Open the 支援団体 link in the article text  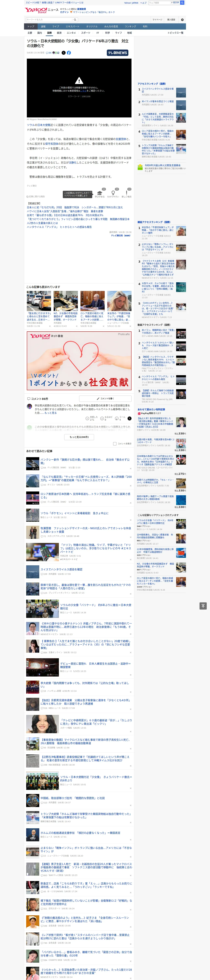click(121, 139)
